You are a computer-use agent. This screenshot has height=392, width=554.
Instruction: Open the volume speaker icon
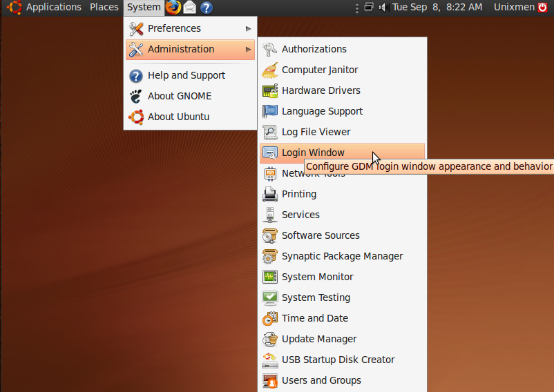[383, 7]
